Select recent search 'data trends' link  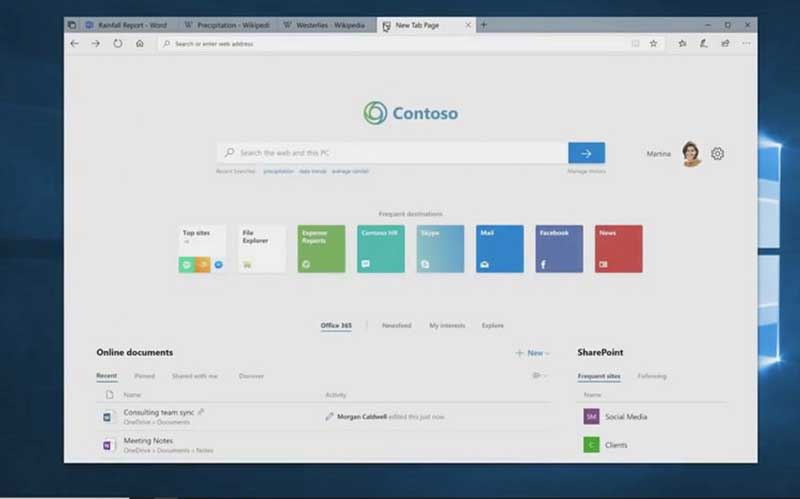313,171
